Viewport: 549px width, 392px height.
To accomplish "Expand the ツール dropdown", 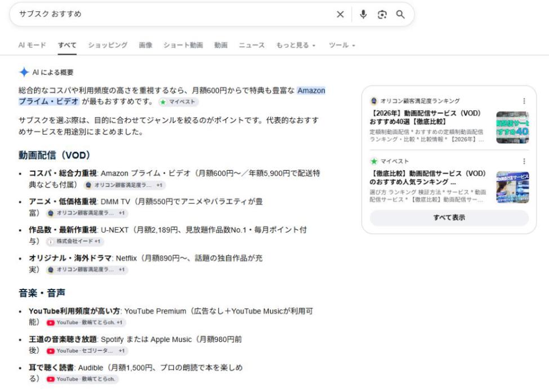I will click(x=342, y=45).
